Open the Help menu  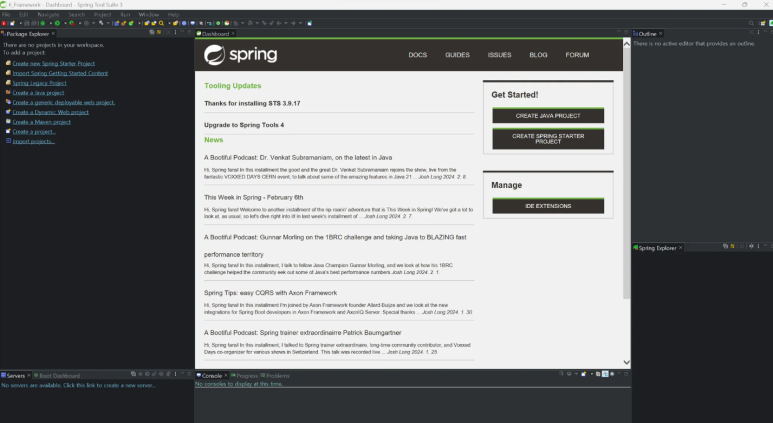click(174, 15)
